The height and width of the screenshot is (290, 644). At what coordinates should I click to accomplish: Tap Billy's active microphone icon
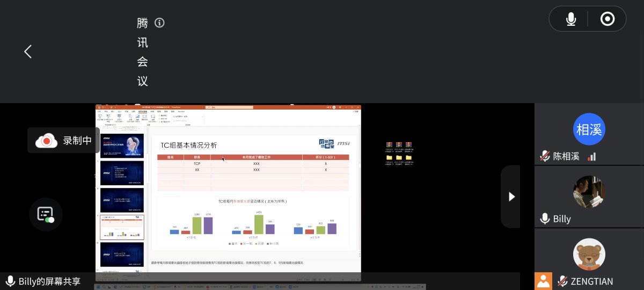(545, 219)
